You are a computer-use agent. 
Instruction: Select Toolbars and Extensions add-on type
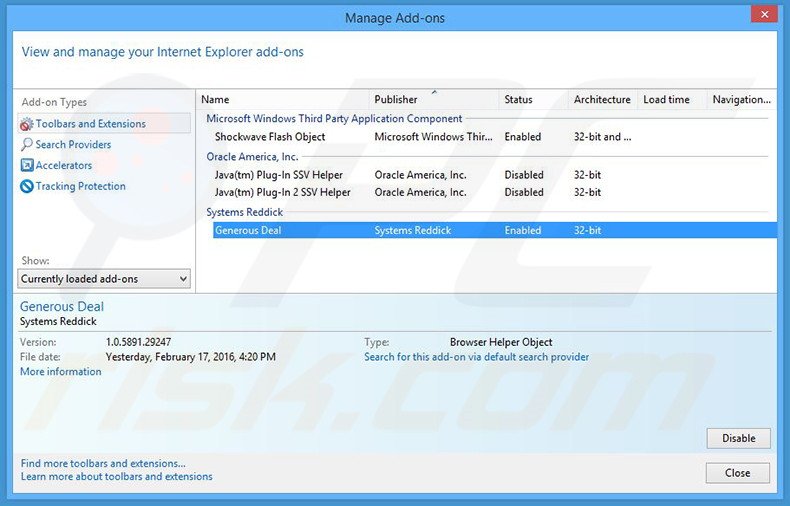coord(104,123)
